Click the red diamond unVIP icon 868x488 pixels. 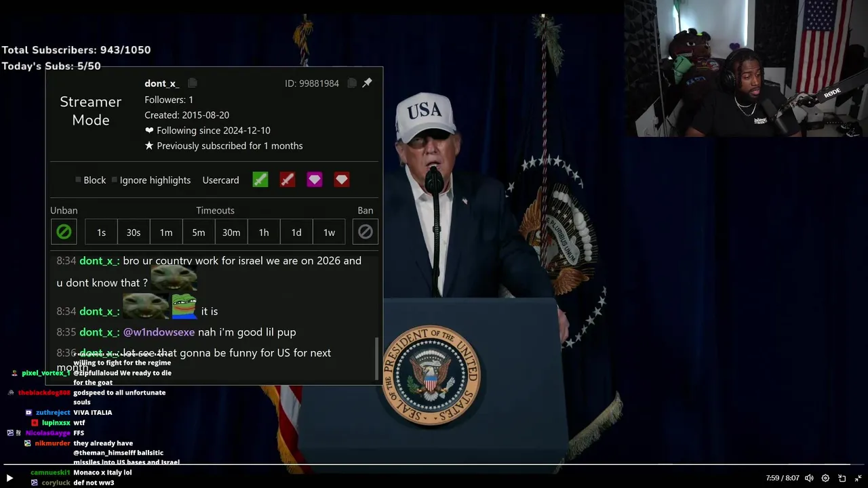pos(342,180)
